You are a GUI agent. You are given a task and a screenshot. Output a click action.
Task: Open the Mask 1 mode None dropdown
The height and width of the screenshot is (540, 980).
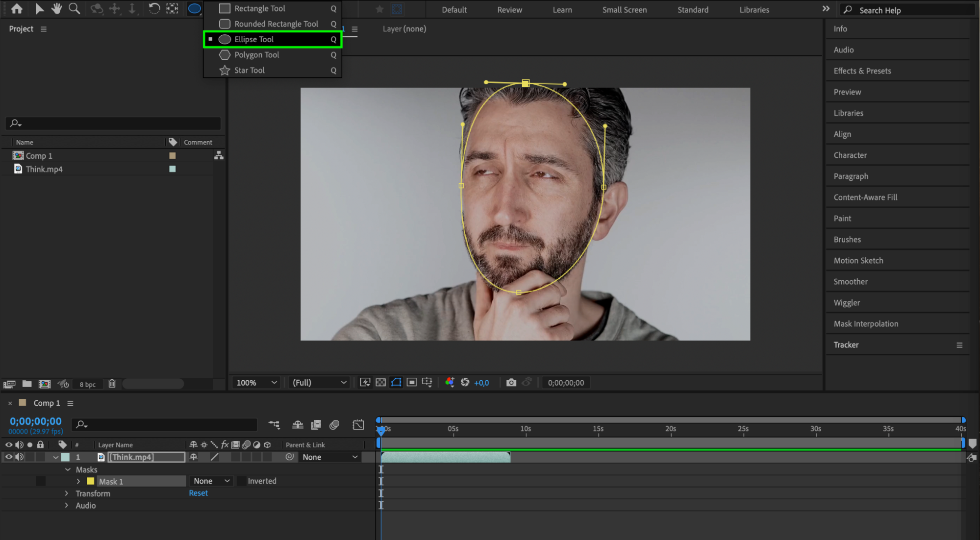click(211, 481)
